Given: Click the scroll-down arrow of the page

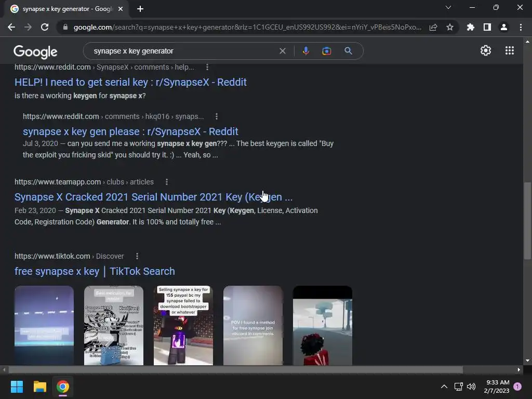Looking at the screenshot, I should coord(527,361).
